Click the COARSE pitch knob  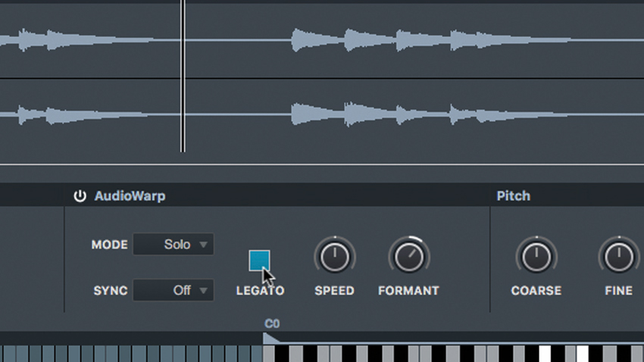[x=536, y=257]
